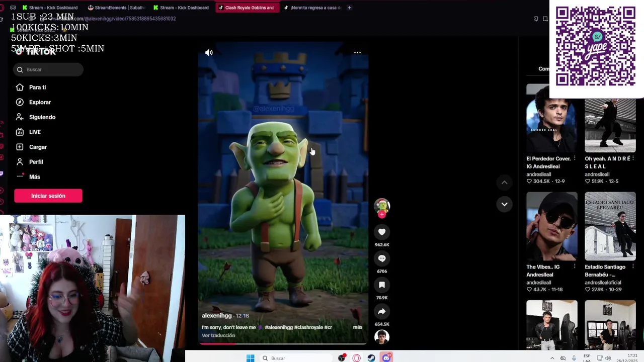Open the El Perdedor Cover video thumbnail
Viewport: 644px width, 362px height.
tap(552, 118)
